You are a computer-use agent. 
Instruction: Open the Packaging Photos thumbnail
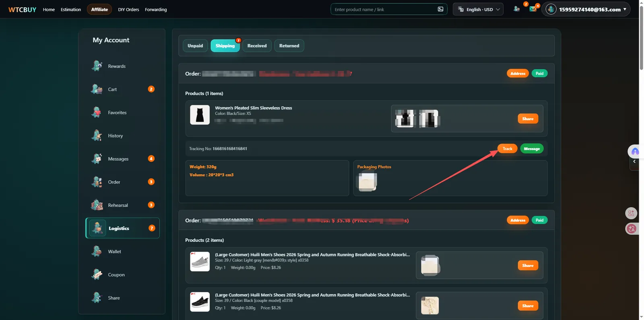pyautogui.click(x=367, y=181)
